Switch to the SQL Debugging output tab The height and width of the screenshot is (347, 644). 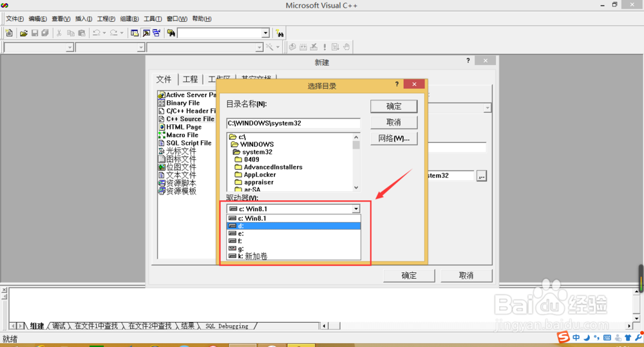coord(227,326)
